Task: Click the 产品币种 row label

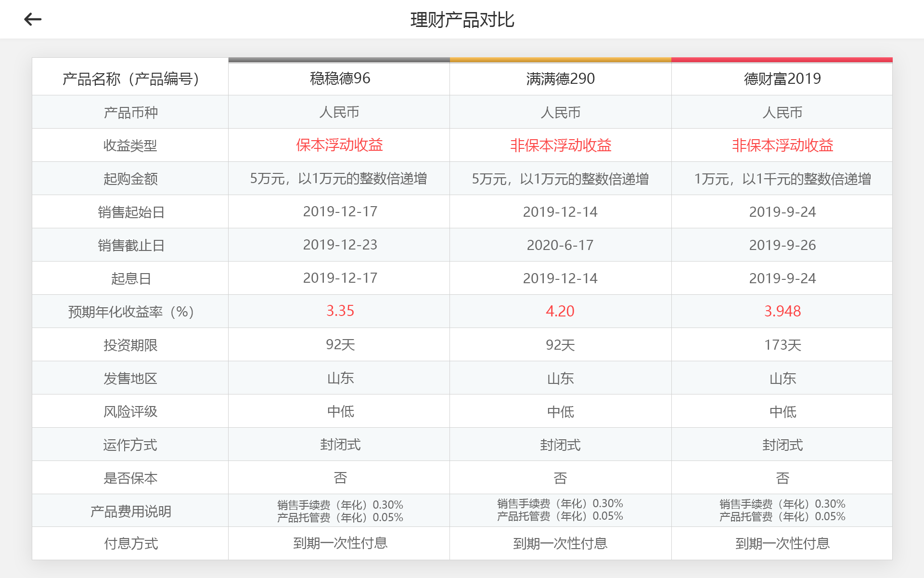Action: [x=130, y=112]
